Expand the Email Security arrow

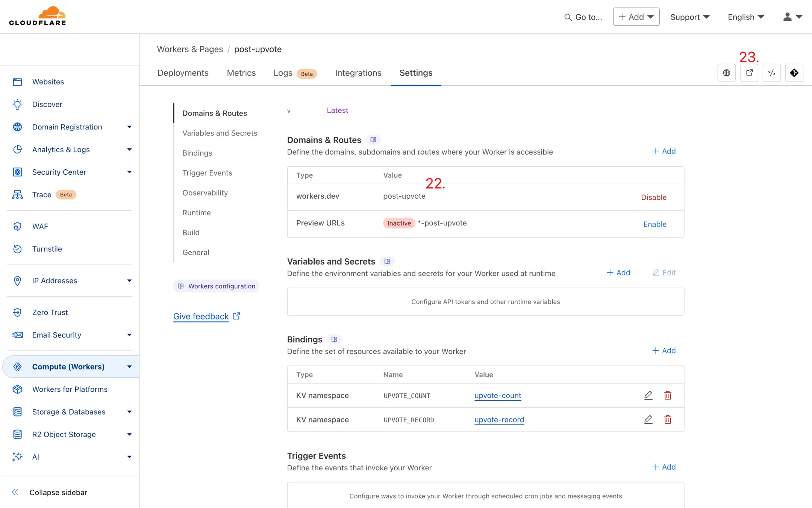129,335
